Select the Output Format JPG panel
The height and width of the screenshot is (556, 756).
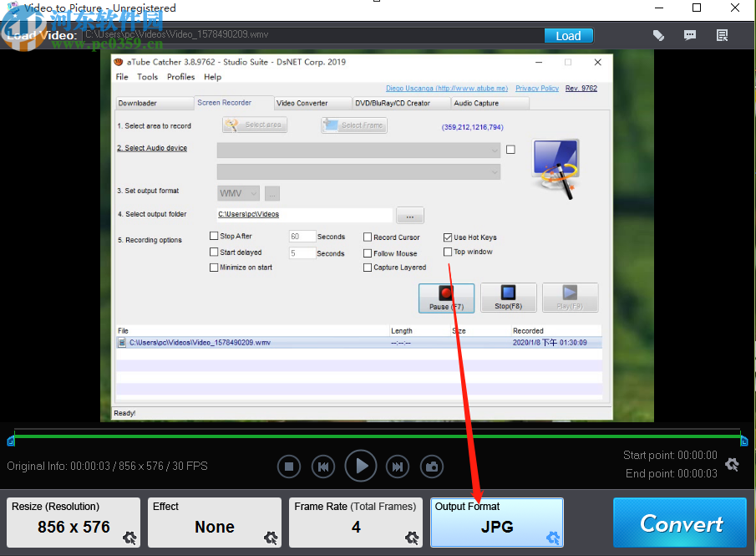tap(496, 523)
